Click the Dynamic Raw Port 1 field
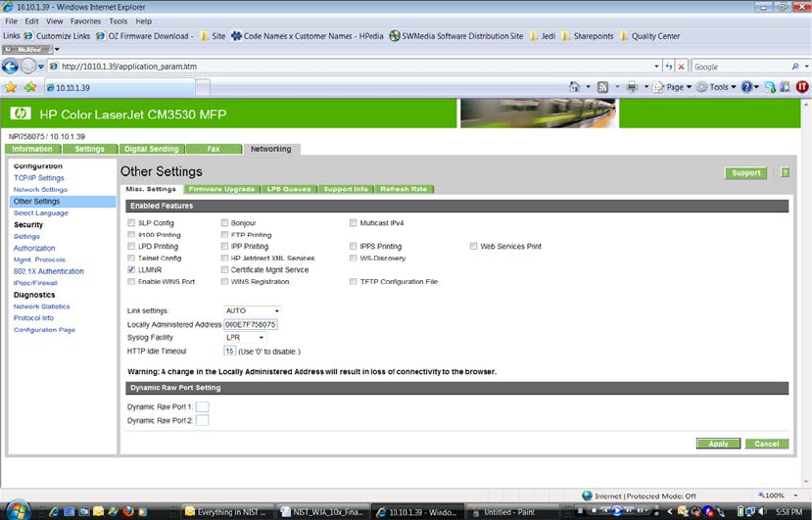This screenshot has height=520, width=812. [x=203, y=406]
